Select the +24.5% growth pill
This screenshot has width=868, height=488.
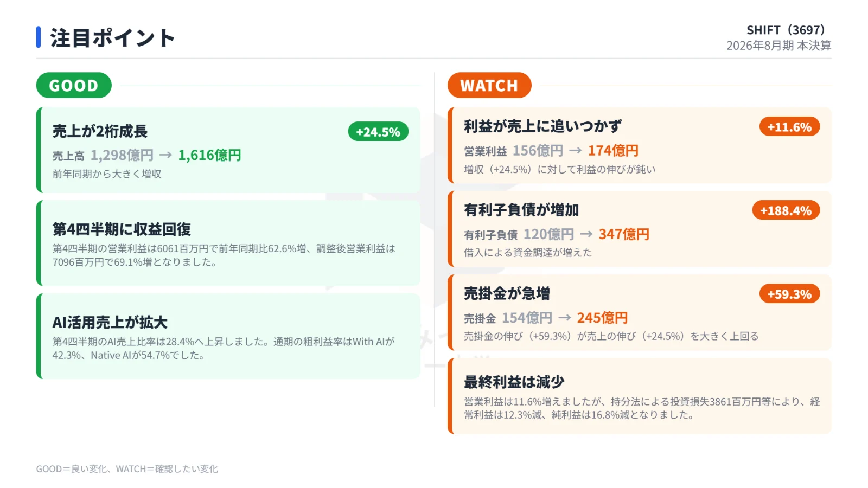[x=378, y=132]
